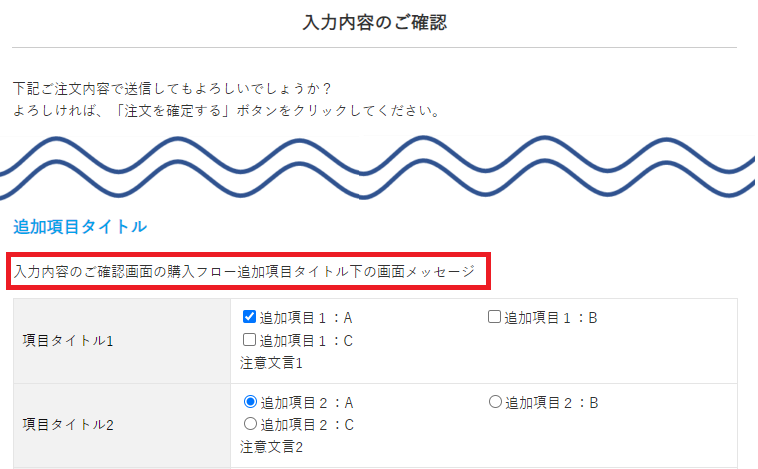Click the 項目タイトル2 row header cell

pos(68,425)
